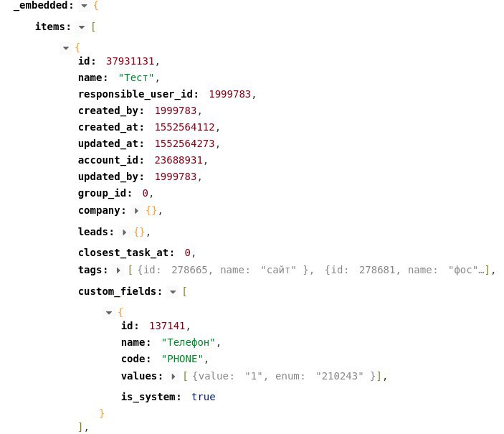This screenshot has width=504, height=434.
Task: Collapse the object inside custom_fields
Action: tap(109, 313)
